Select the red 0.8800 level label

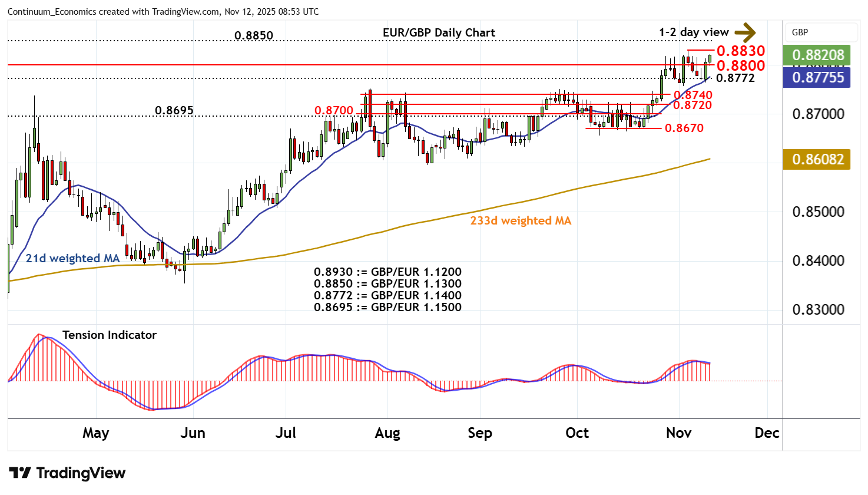click(740, 65)
